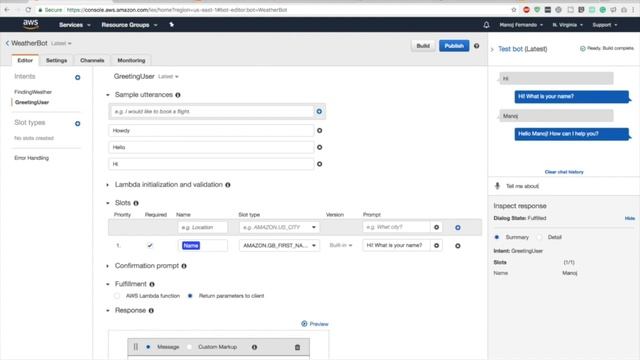Choose Custom Markup response type

[189, 347]
